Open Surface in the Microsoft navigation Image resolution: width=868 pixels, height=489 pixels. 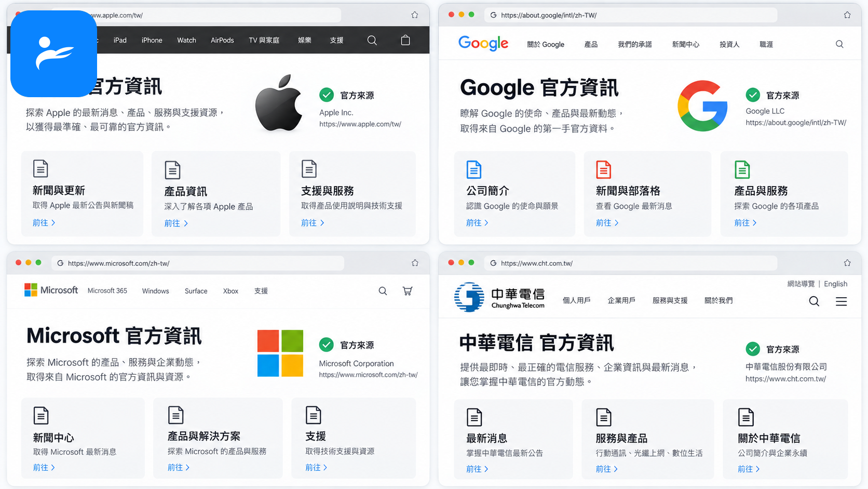coord(196,291)
